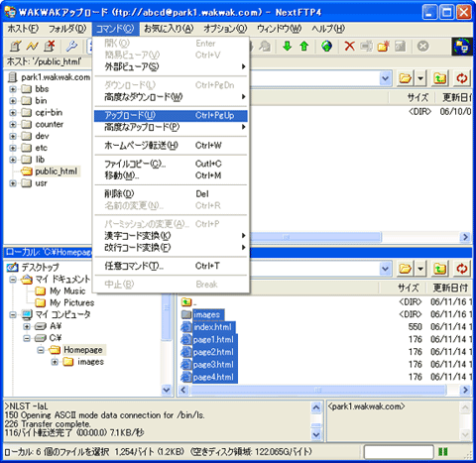476x463 pixels.
Task: Go up one folder in host pane
Action: pyautogui.click(x=439, y=78)
